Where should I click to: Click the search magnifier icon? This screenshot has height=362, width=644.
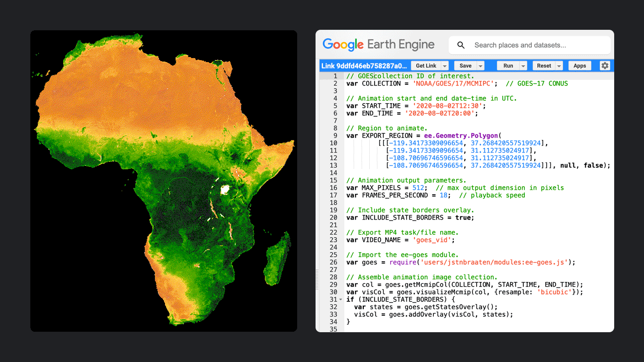[x=461, y=45]
